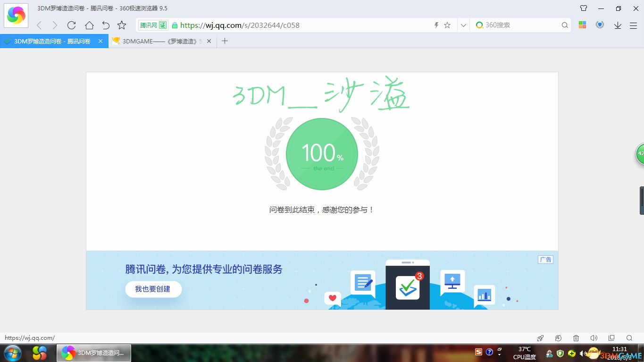
Task: Click the 问卷到此结束 thank-you text
Action: coord(322,210)
